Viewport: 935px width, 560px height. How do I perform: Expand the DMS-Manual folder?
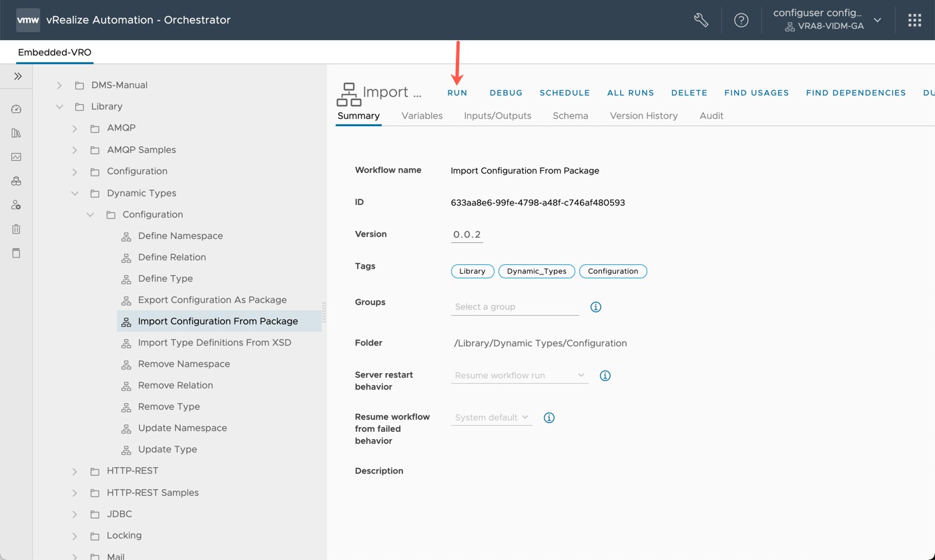tap(59, 85)
